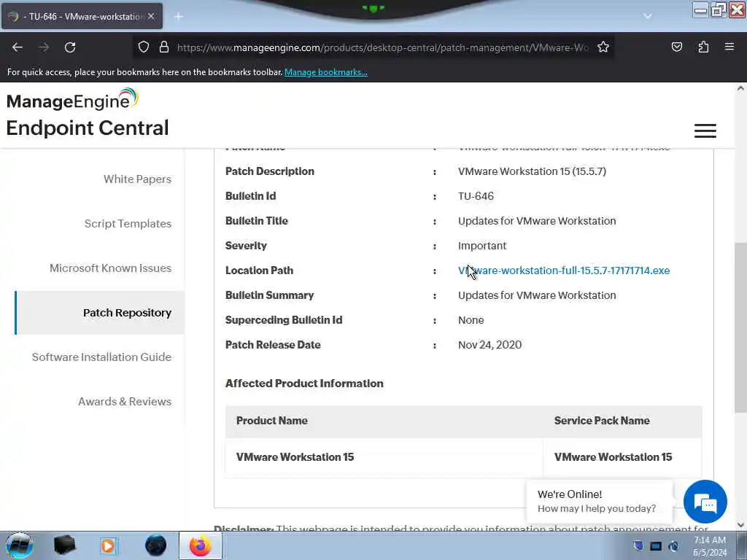Click the release date Nov 24, 2020

(x=489, y=345)
